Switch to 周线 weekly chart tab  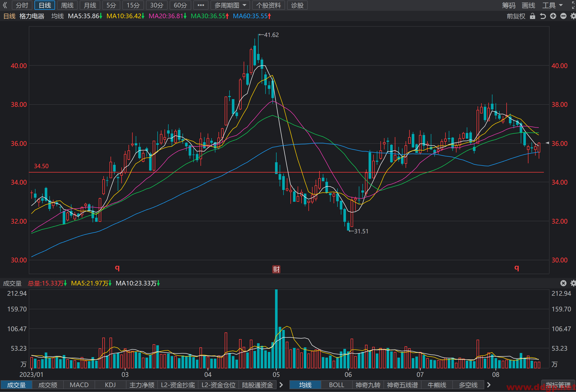point(67,5)
